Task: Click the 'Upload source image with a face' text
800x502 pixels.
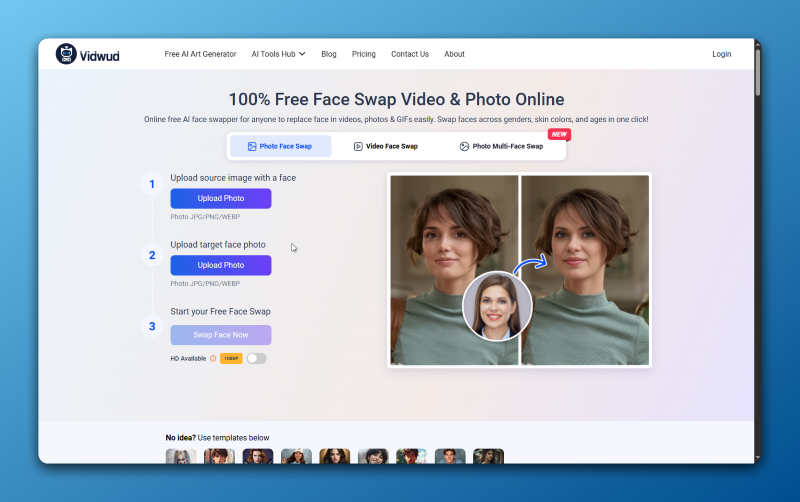Action: point(233,178)
